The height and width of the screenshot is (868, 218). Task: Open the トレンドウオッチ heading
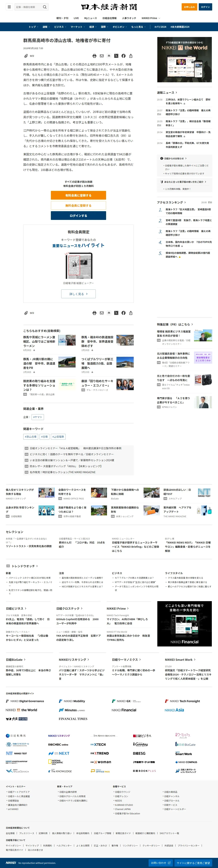(x=22, y=566)
